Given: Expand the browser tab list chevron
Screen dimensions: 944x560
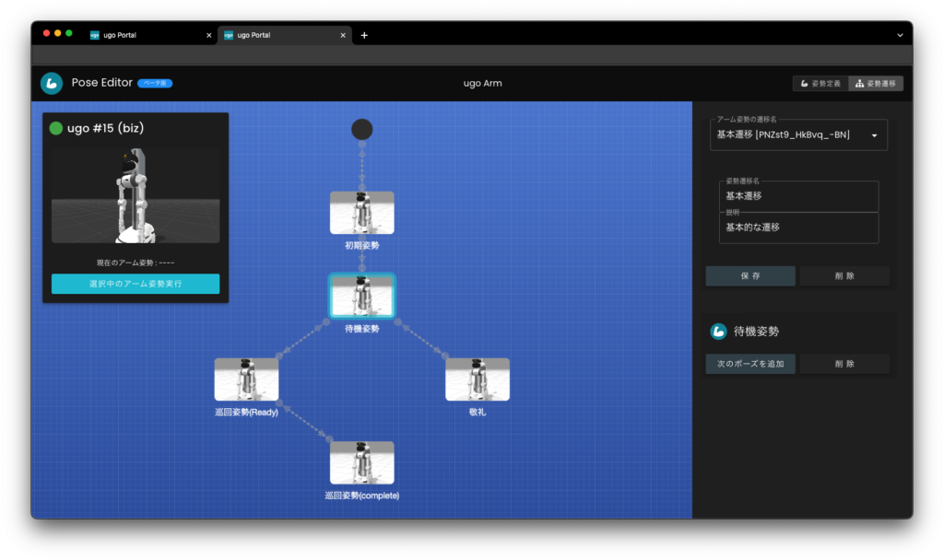Looking at the screenshot, I should [x=900, y=36].
